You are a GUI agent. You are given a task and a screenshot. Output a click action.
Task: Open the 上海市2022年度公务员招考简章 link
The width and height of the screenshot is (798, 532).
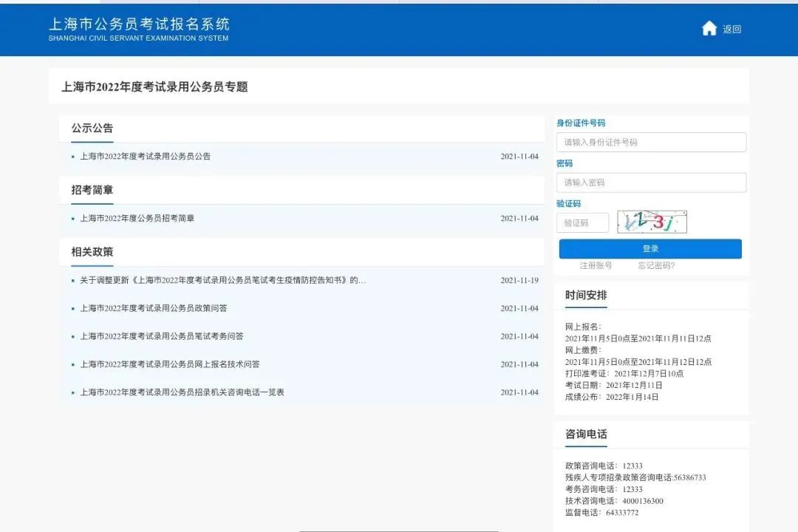click(x=137, y=218)
